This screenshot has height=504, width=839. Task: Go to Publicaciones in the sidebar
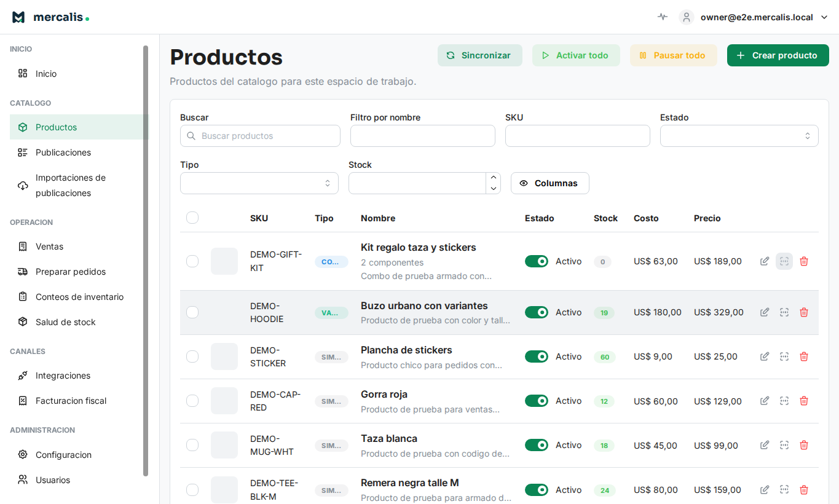coord(79,152)
